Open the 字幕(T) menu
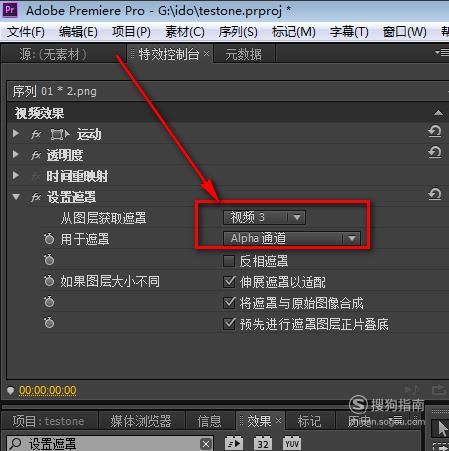Screen dimensions: 449x451 click(349, 32)
